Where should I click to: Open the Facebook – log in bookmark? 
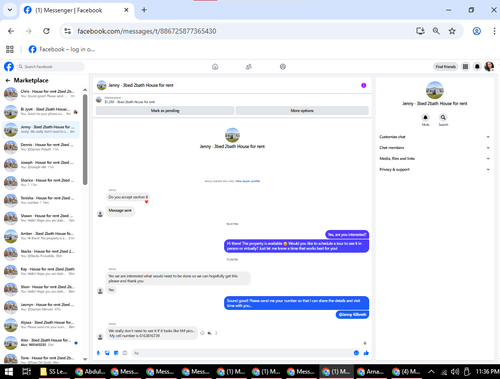tap(62, 49)
